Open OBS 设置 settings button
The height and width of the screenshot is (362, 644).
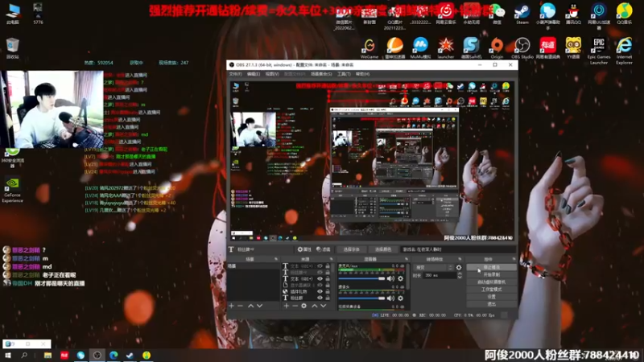tap(491, 296)
